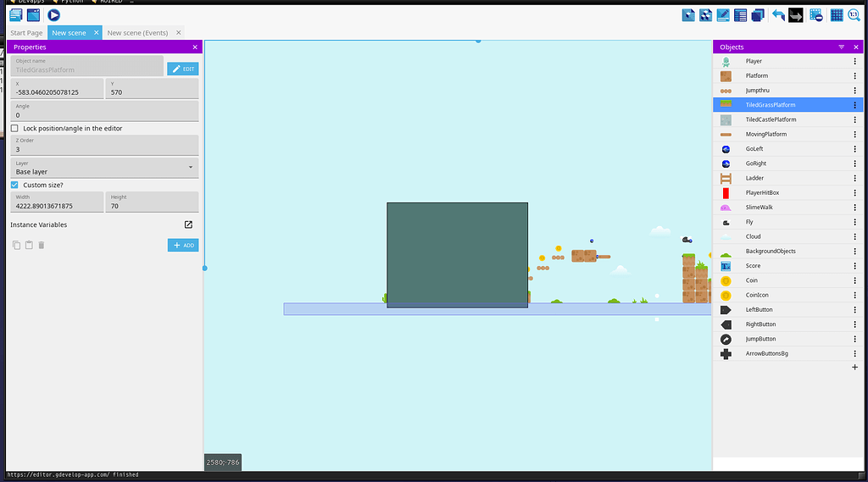The image size is (868, 482).
Task: Open the project manager icon
Action: pos(15,15)
